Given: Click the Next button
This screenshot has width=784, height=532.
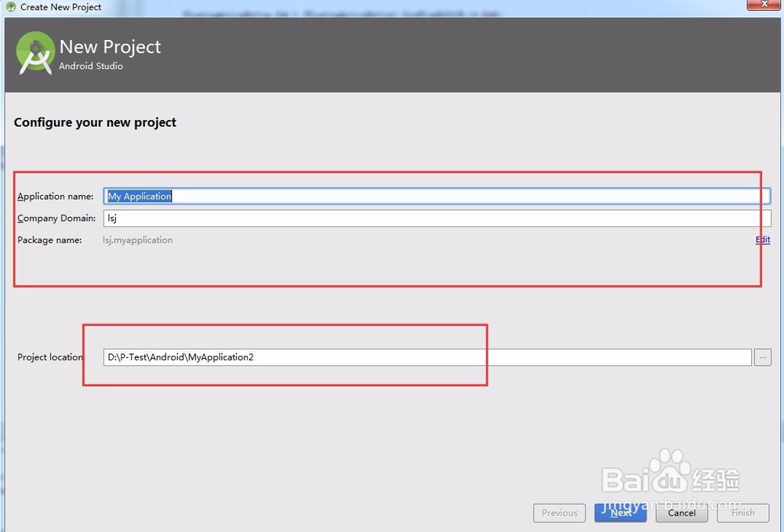Looking at the screenshot, I should (620, 513).
